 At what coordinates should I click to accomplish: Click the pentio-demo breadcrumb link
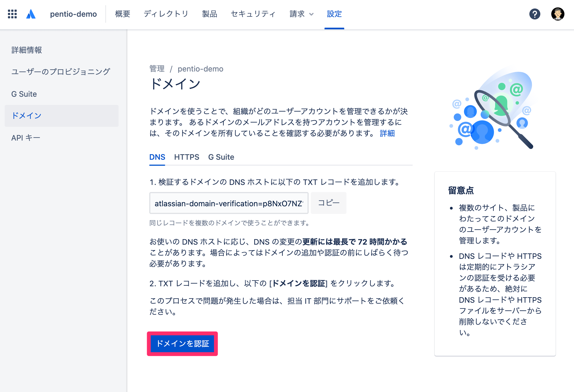[x=200, y=69]
